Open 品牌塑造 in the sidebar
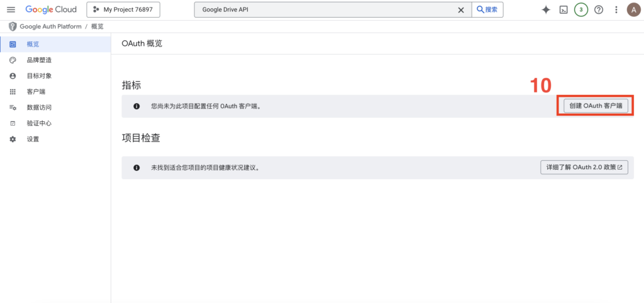The height and width of the screenshot is (303, 644). [39, 60]
